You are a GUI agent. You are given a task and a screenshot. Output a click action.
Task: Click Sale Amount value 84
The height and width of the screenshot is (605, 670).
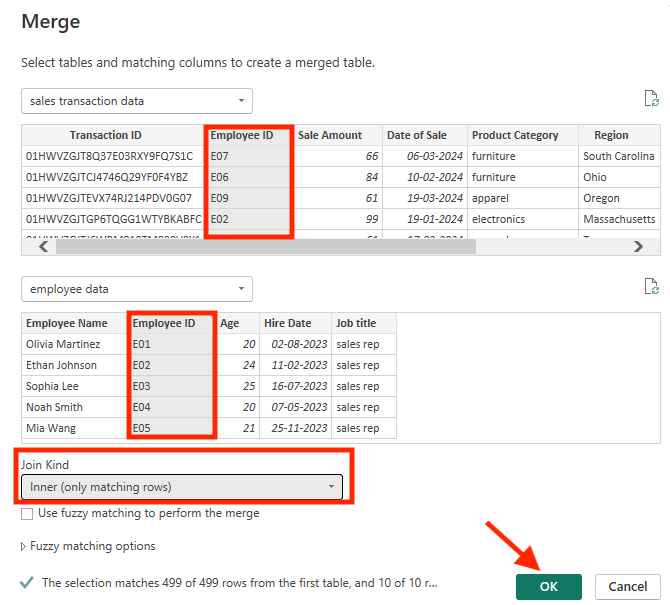pyautogui.click(x=338, y=177)
